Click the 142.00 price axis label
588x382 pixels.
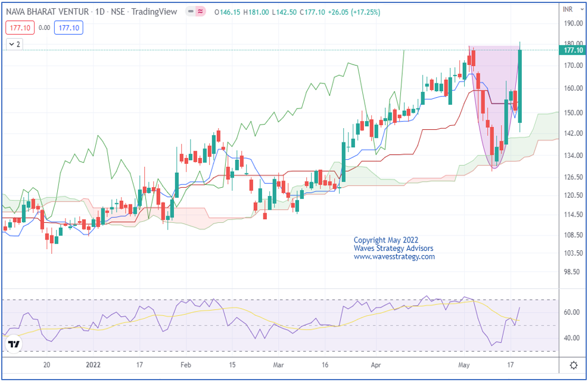click(573, 133)
